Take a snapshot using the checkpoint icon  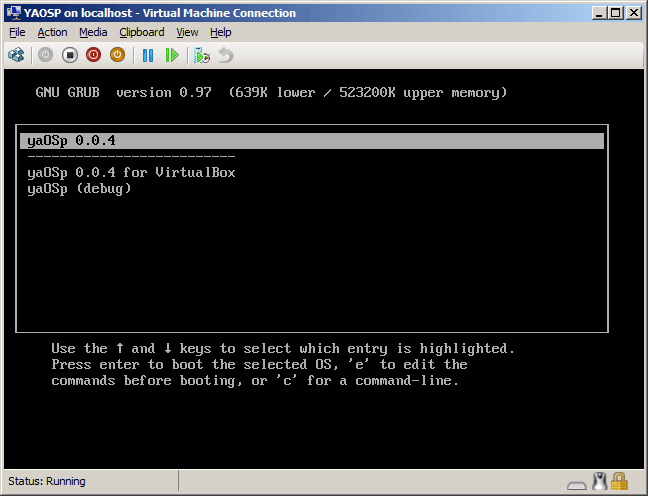[x=202, y=55]
